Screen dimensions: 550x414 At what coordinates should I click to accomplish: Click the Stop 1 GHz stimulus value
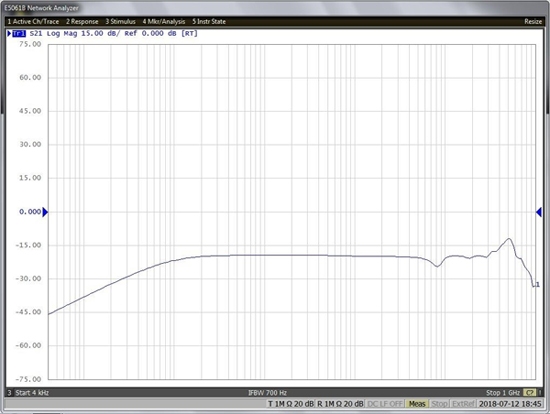[503, 393]
